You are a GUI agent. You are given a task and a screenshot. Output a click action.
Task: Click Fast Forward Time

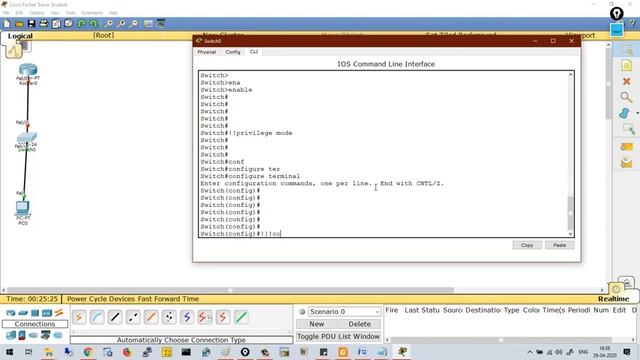pos(168,299)
